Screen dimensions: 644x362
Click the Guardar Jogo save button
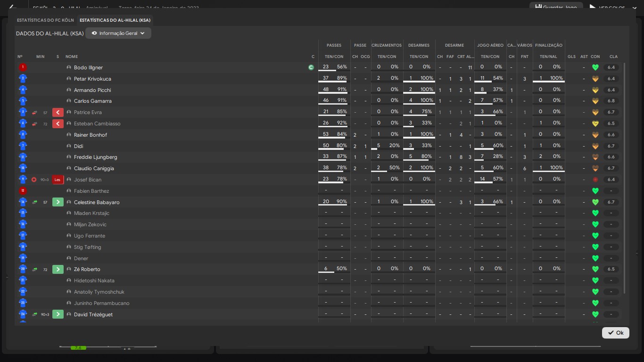[x=556, y=7]
